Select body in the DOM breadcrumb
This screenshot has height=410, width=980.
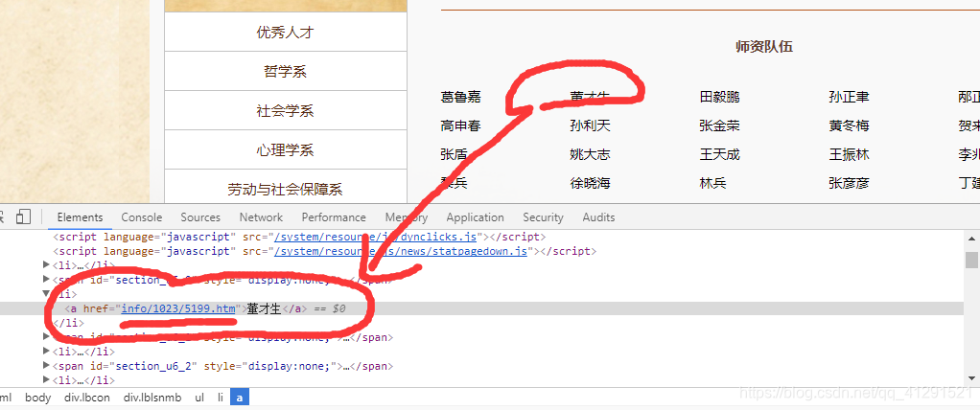pos(38,397)
